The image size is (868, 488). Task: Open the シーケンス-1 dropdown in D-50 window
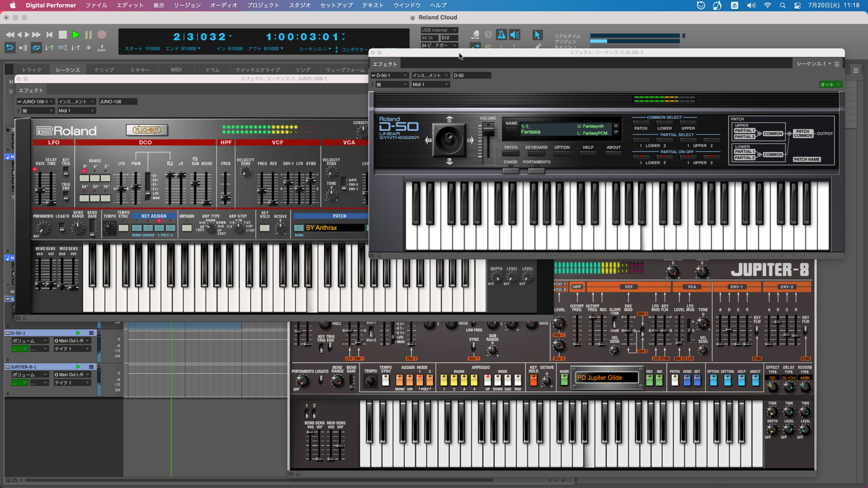814,64
